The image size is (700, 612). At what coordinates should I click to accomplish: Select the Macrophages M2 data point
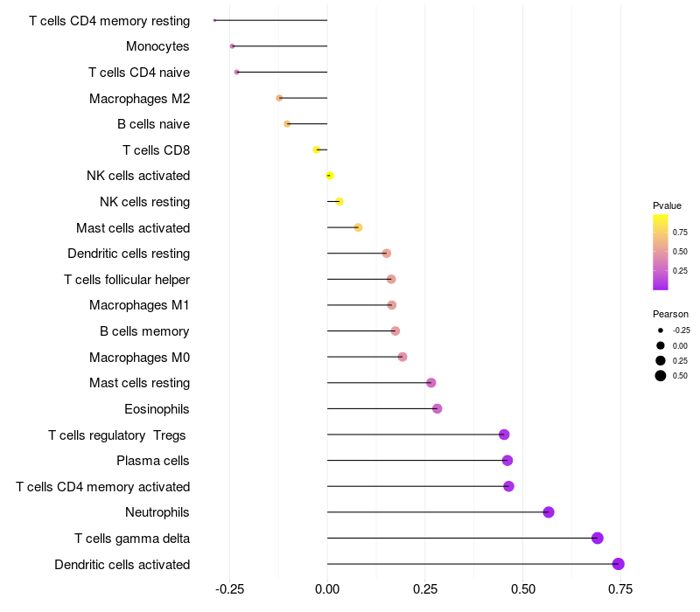click(x=279, y=98)
